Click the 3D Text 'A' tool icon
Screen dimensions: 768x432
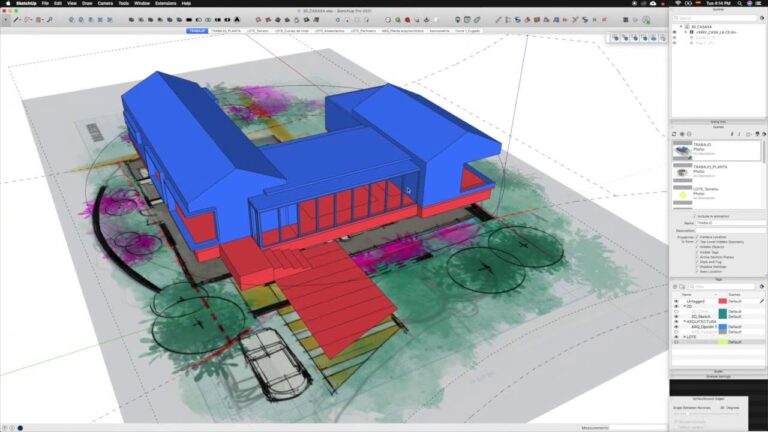pos(237,20)
